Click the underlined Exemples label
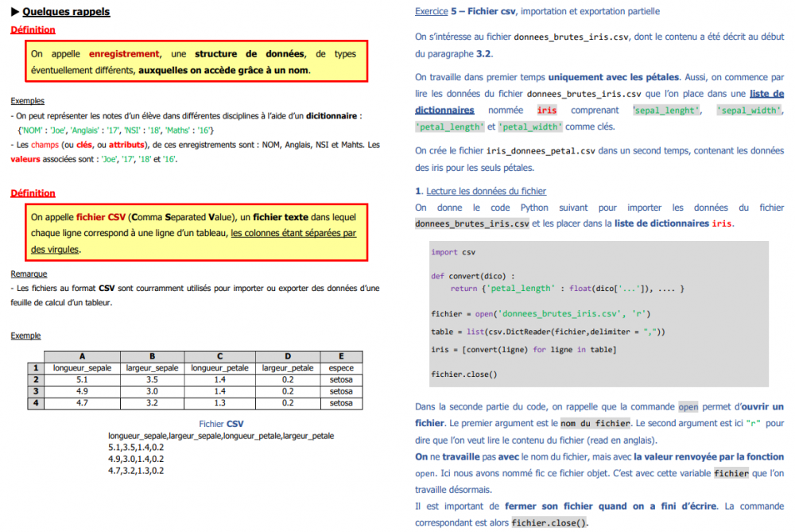Viewport: 795px width, 532px height. tap(27, 101)
